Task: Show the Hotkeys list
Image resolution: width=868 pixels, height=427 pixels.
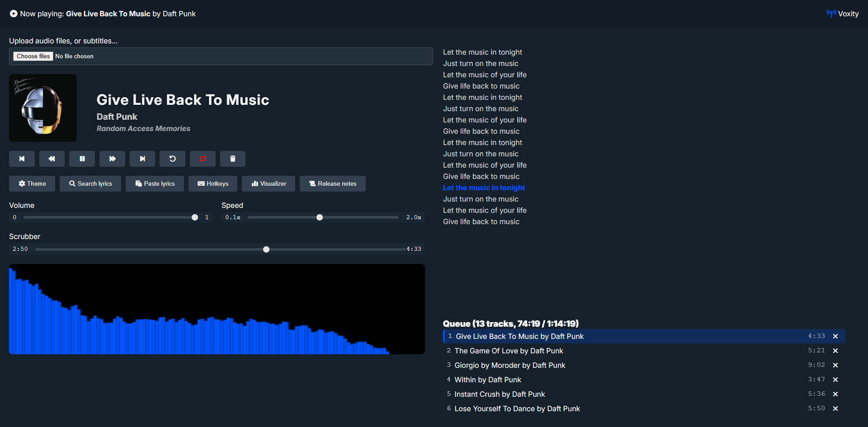Action: (x=213, y=183)
